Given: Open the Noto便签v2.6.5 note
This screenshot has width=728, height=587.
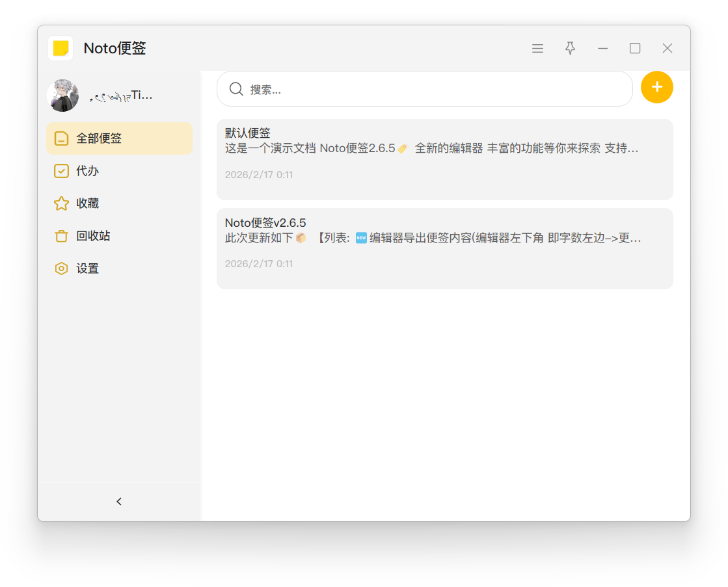Looking at the screenshot, I should pyautogui.click(x=444, y=248).
